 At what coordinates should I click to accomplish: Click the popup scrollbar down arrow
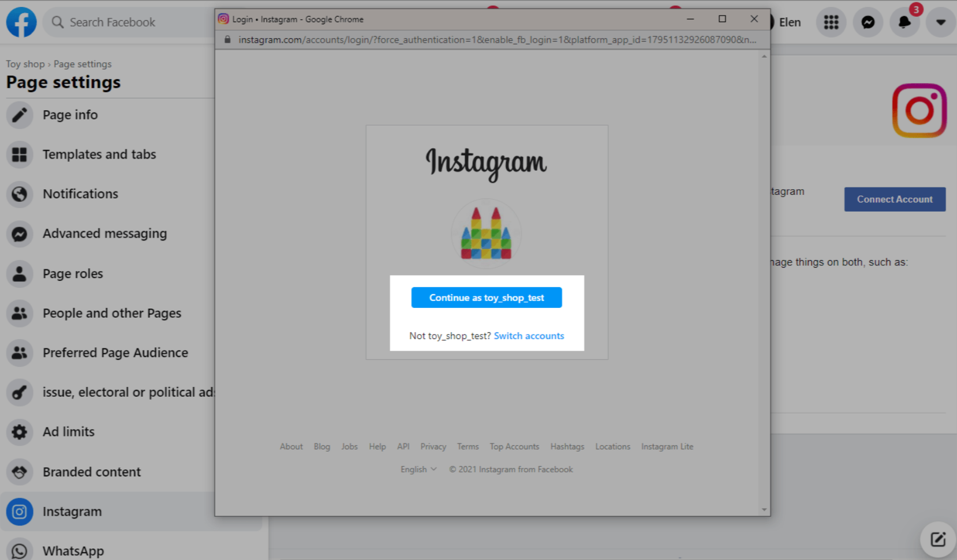coord(764,510)
